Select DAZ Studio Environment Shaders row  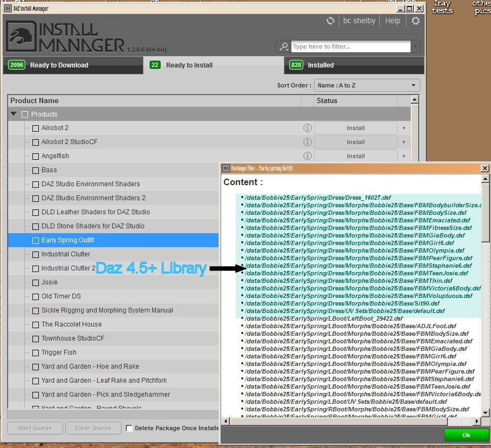point(113,184)
